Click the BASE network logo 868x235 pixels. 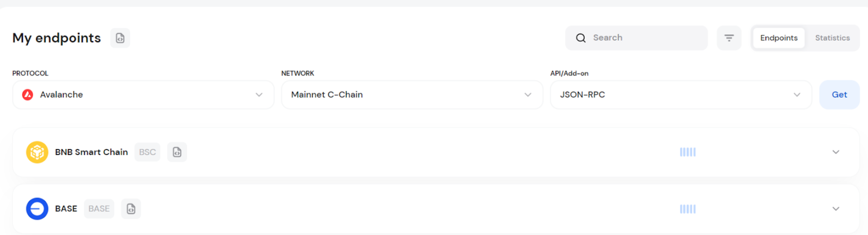pos(37,209)
